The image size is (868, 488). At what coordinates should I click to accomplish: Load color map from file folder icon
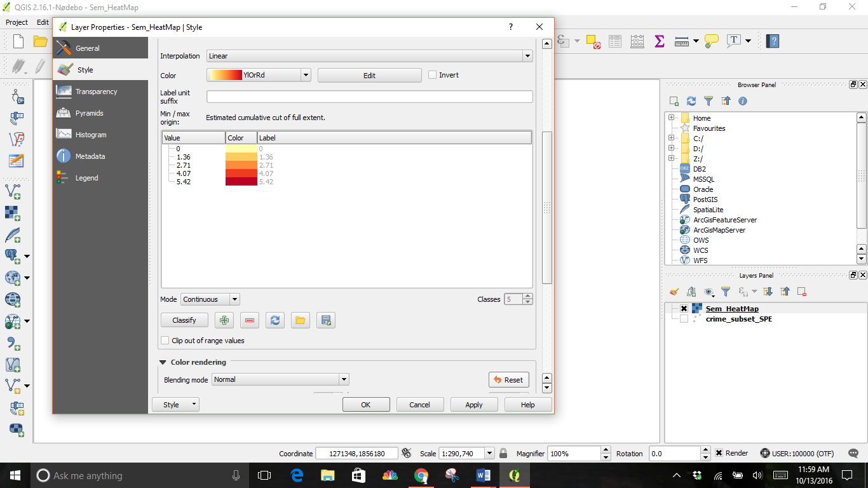pos(300,320)
